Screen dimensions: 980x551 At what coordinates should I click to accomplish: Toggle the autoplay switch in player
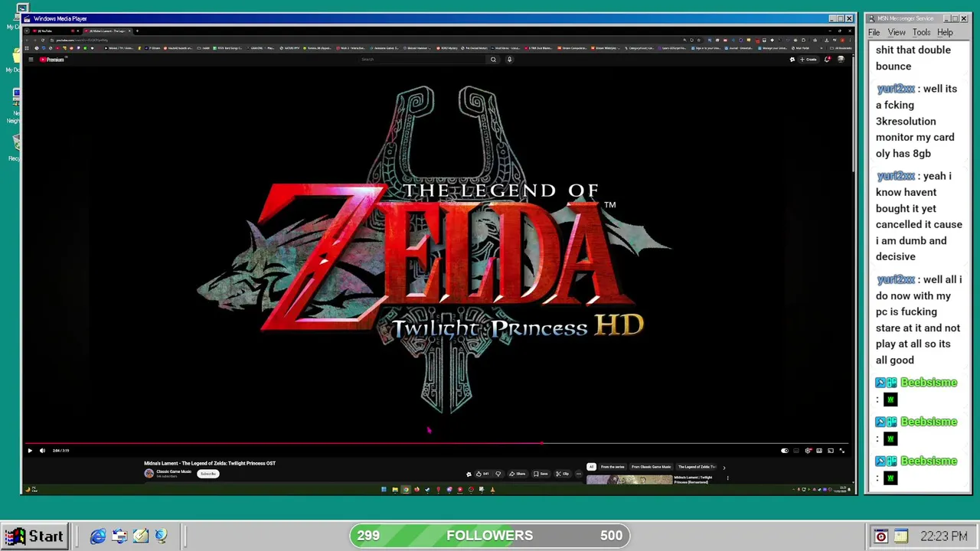tap(785, 451)
